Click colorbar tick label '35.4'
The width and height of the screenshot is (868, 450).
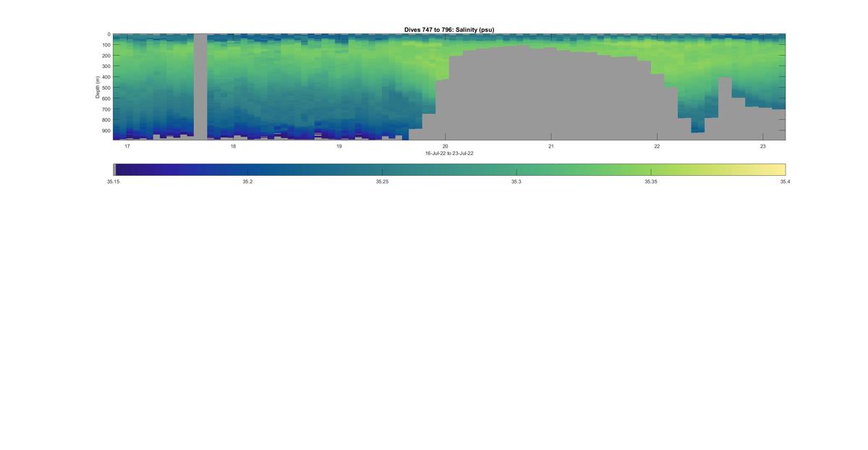coord(785,182)
